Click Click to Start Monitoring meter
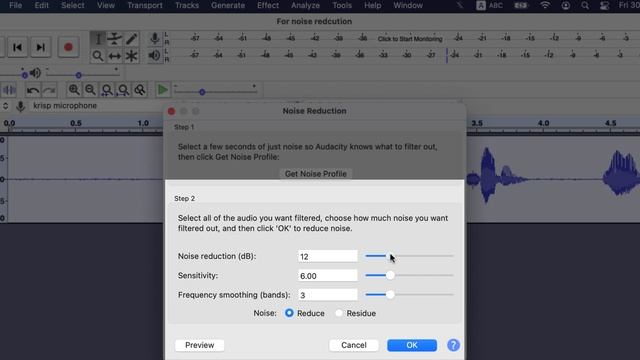Screen dimensions: 640x360 pos(410,39)
